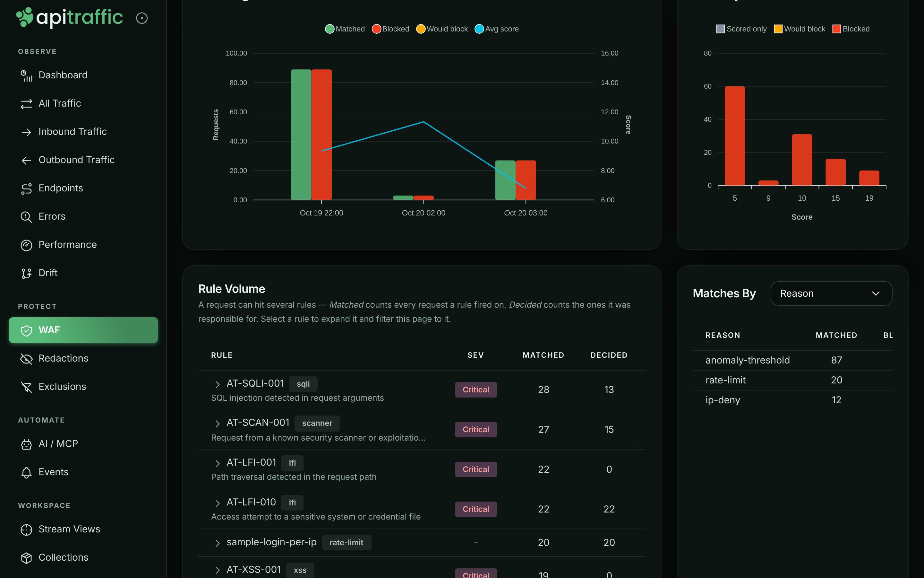924x578 pixels.
Task: Toggle Scored only in score histogram legend
Action: point(741,29)
